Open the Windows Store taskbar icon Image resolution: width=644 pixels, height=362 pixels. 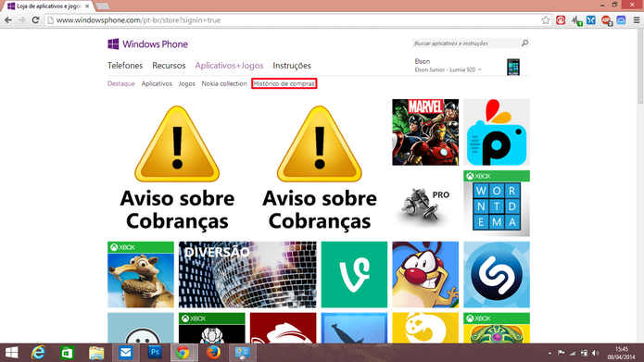[67, 353]
